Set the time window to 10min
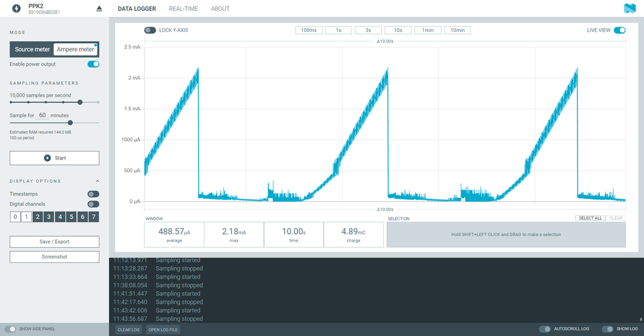Image resolution: width=644 pixels, height=336 pixels. point(458,30)
